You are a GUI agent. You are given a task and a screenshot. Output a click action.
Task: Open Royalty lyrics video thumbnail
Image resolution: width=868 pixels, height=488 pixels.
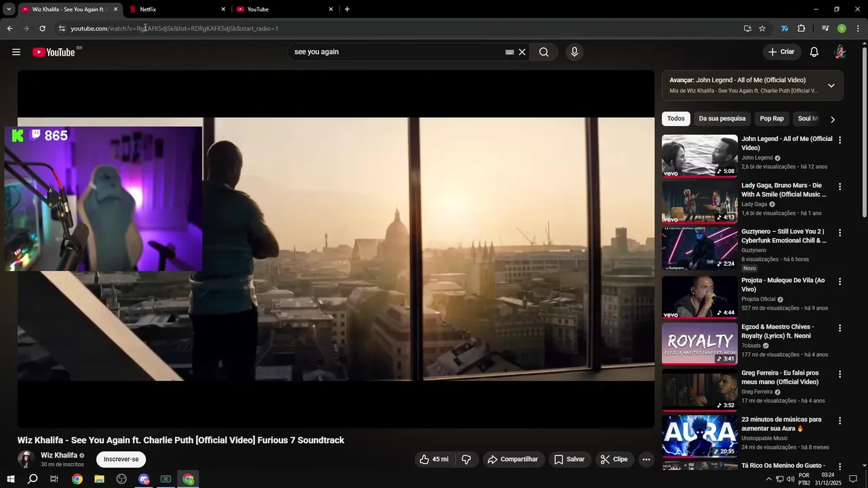point(699,344)
